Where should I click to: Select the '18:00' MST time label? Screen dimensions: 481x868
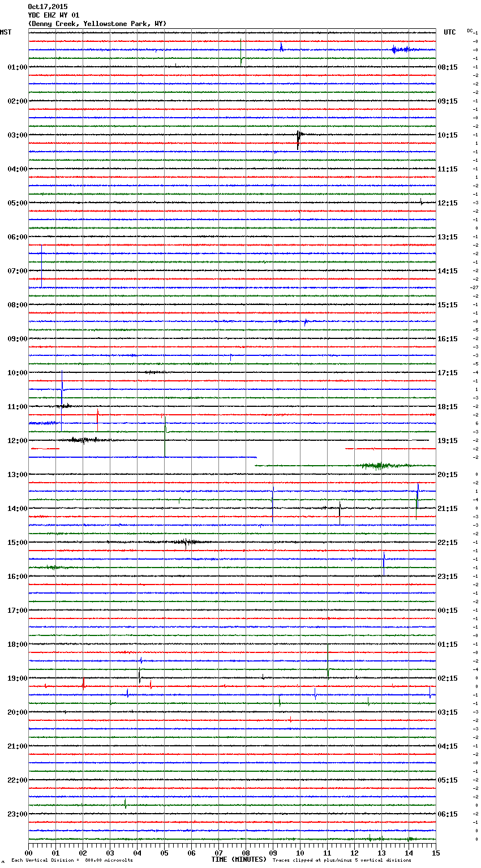click(18, 644)
